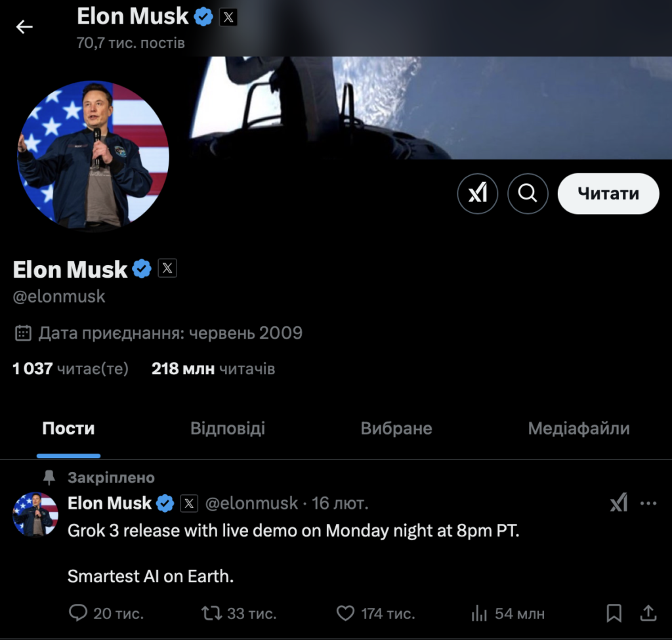Click the back arrow icon
Viewport: 672px width, 640px height.
(24, 27)
